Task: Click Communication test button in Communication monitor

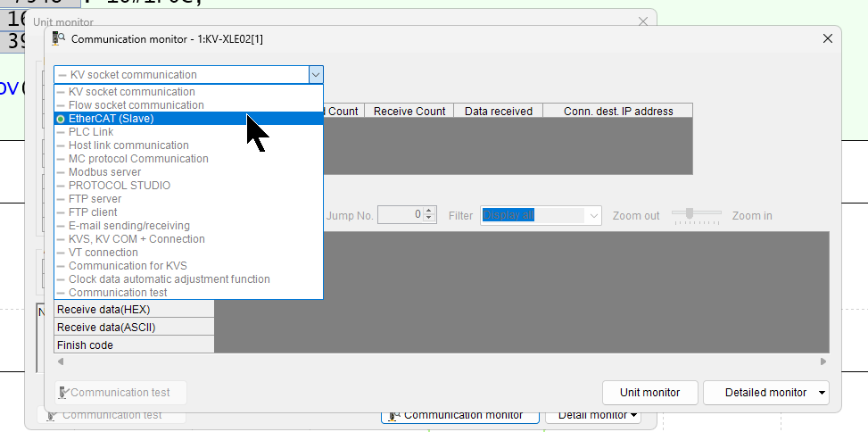Action: 120,393
